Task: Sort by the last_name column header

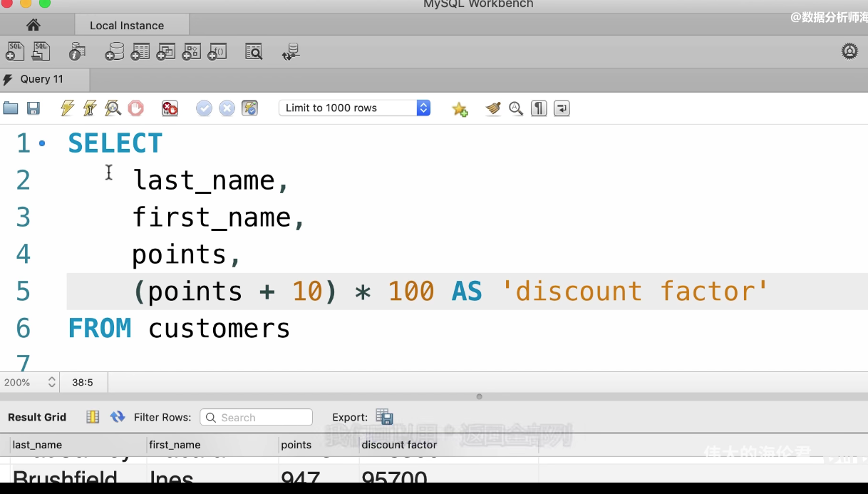Action: [78, 445]
